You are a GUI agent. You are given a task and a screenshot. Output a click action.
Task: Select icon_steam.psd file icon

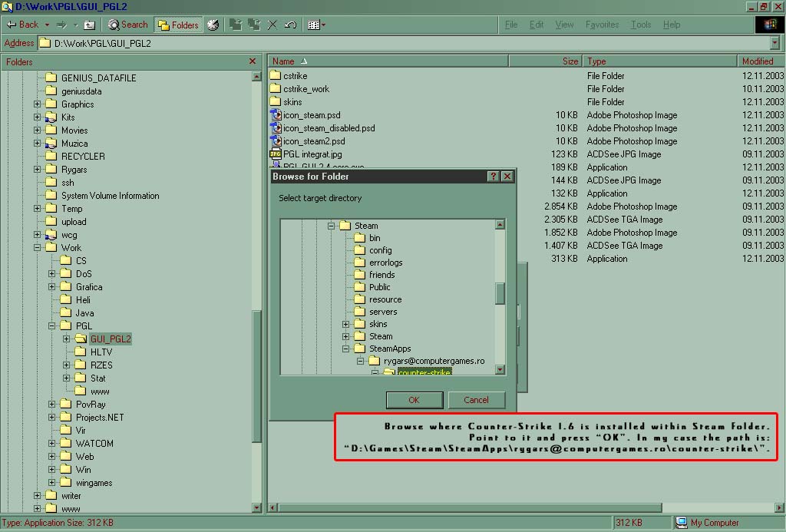276,115
